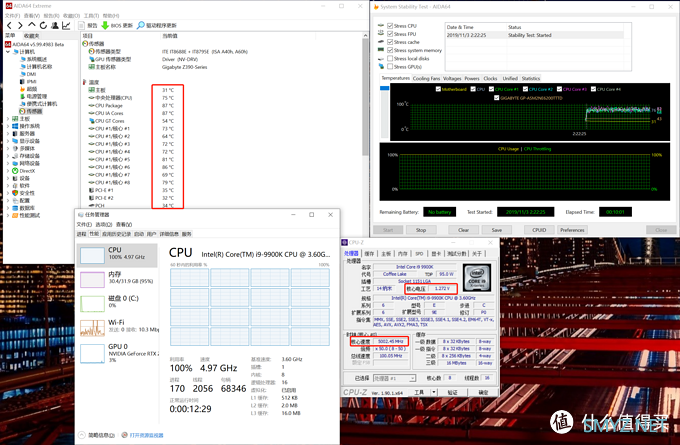Expand 显示设备 node in AIDA64 tree
The width and height of the screenshot is (680, 445).
pos(8,141)
